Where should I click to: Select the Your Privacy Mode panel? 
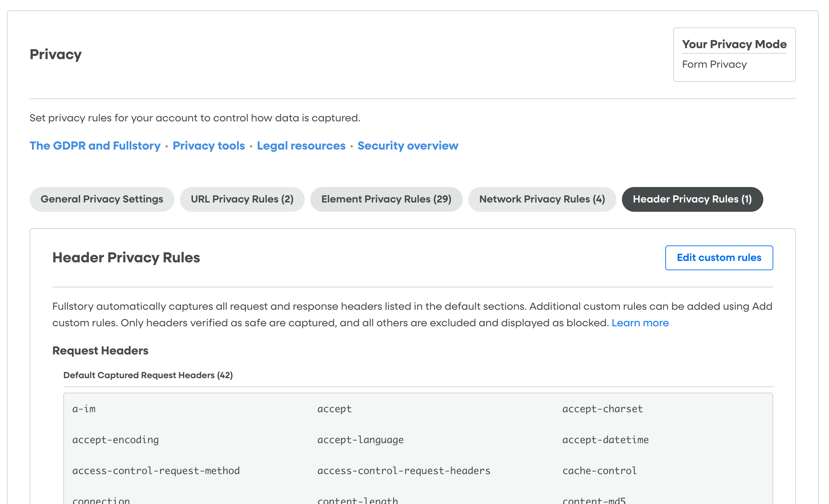734,55
